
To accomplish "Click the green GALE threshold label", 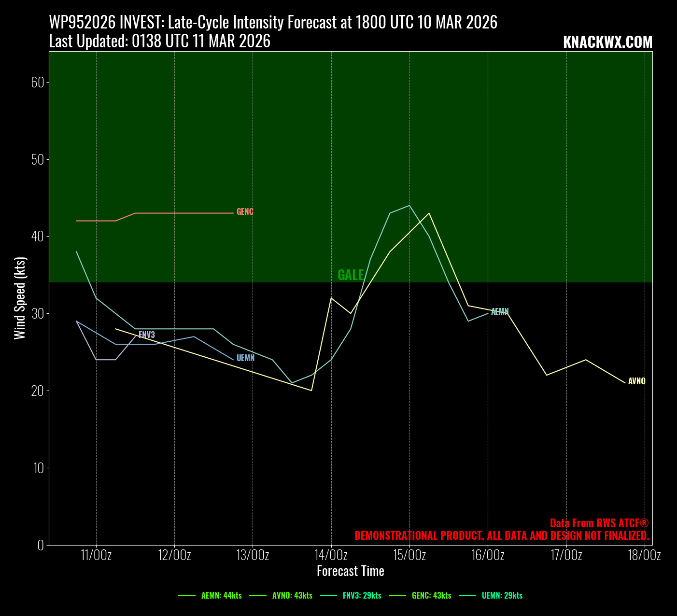I will [351, 275].
